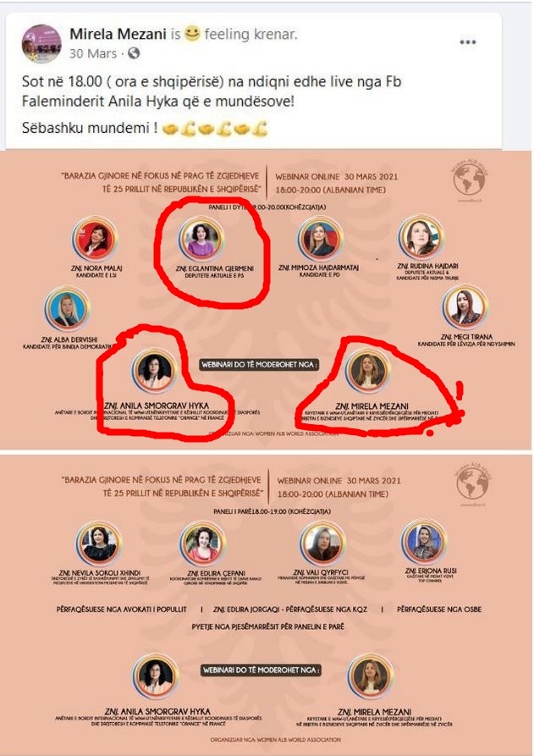This screenshot has height=756, width=534.
Task: Open the three-dots post options menu
Action: (x=467, y=42)
